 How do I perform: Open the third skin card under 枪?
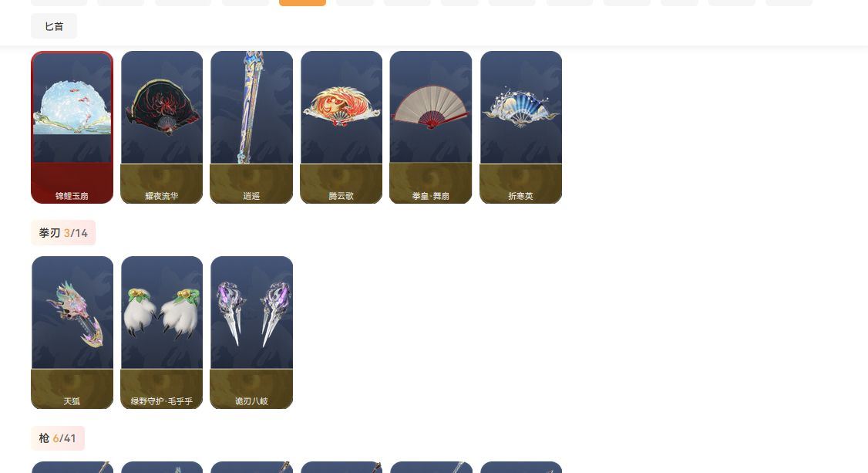click(251, 467)
